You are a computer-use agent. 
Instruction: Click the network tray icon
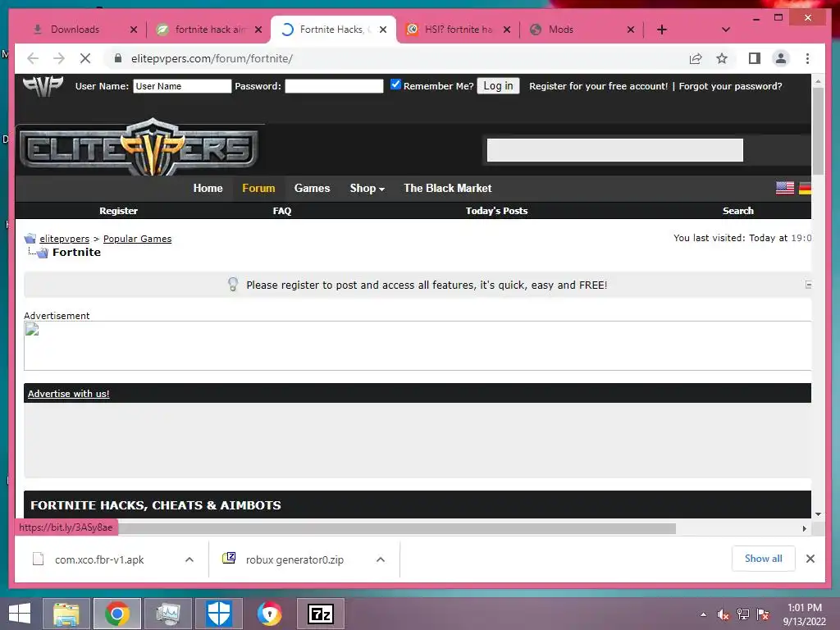[x=743, y=614]
